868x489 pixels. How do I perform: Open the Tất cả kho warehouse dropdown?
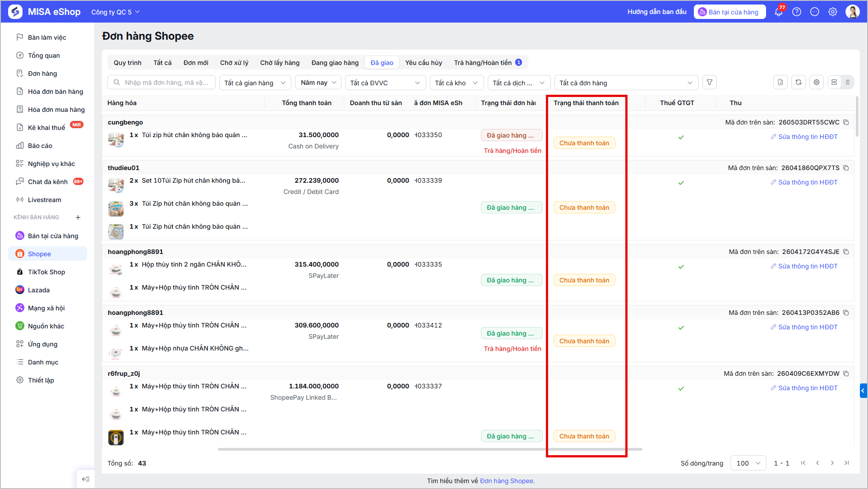(457, 83)
